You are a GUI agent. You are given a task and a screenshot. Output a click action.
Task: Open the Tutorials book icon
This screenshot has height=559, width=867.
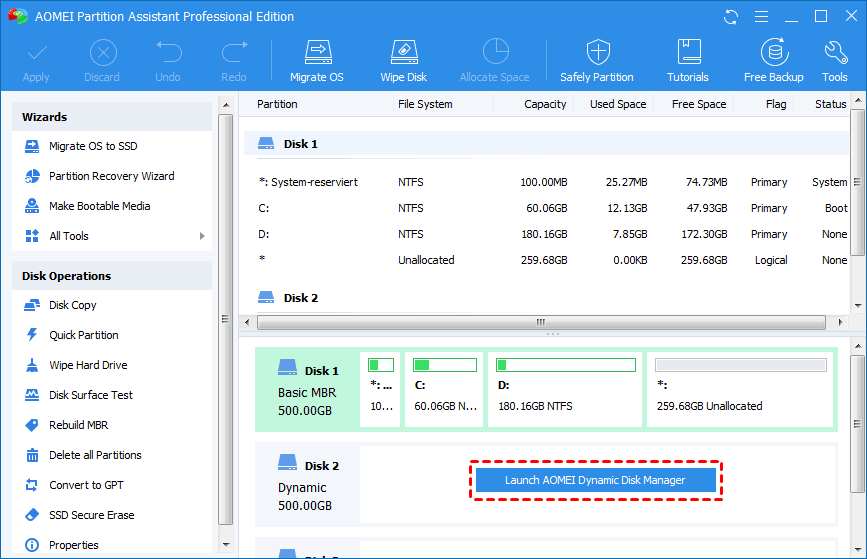688,52
